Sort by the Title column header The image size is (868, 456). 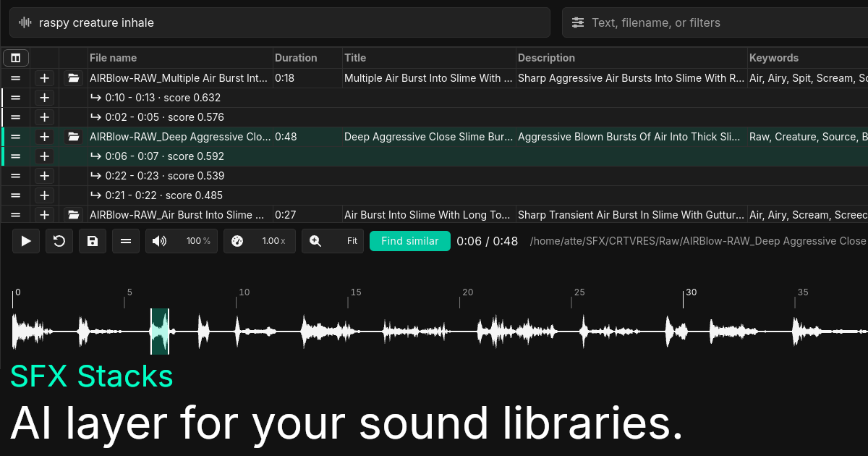tap(355, 58)
